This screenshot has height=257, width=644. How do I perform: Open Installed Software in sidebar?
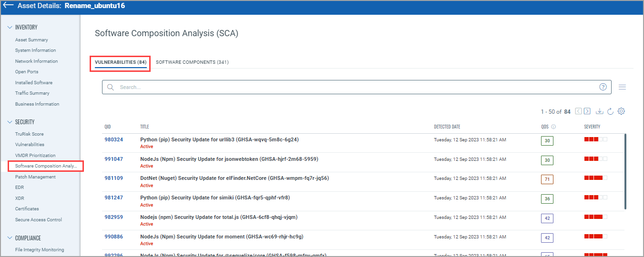[34, 83]
